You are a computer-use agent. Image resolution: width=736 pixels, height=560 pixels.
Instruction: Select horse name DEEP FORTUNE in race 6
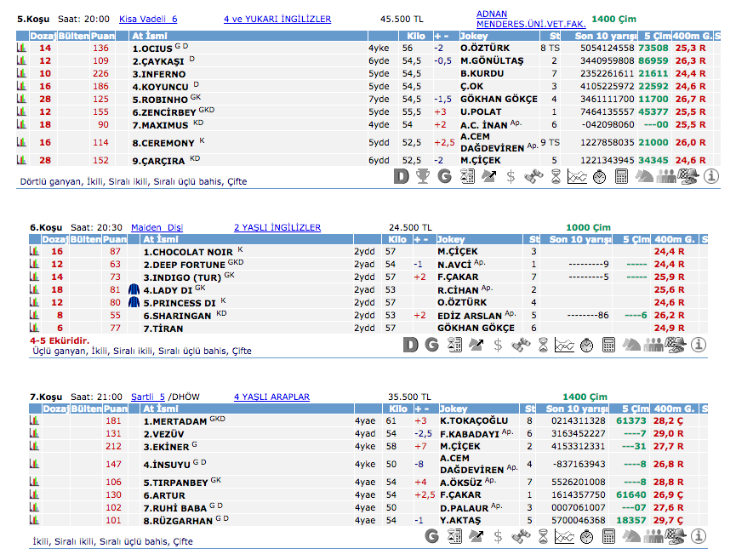(x=183, y=265)
